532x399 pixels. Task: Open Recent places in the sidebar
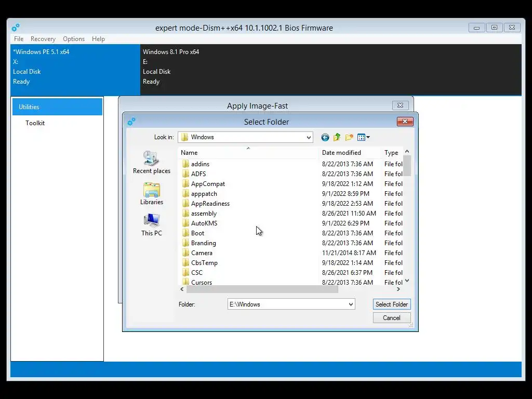(x=151, y=162)
